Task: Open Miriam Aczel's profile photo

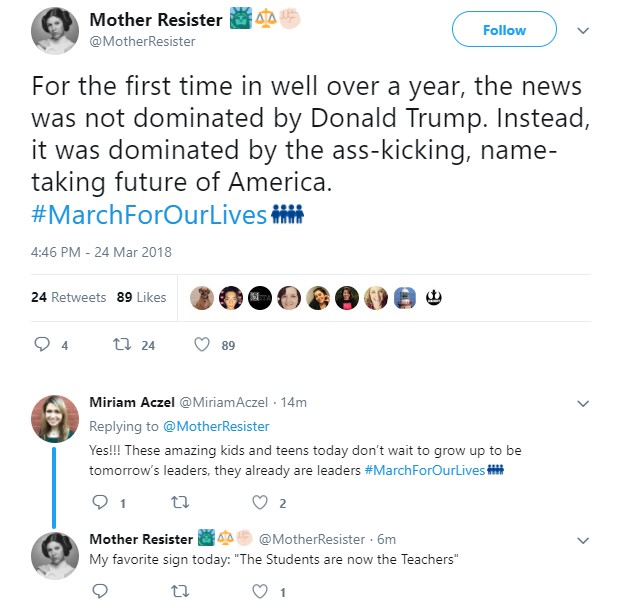Action: coord(55,420)
